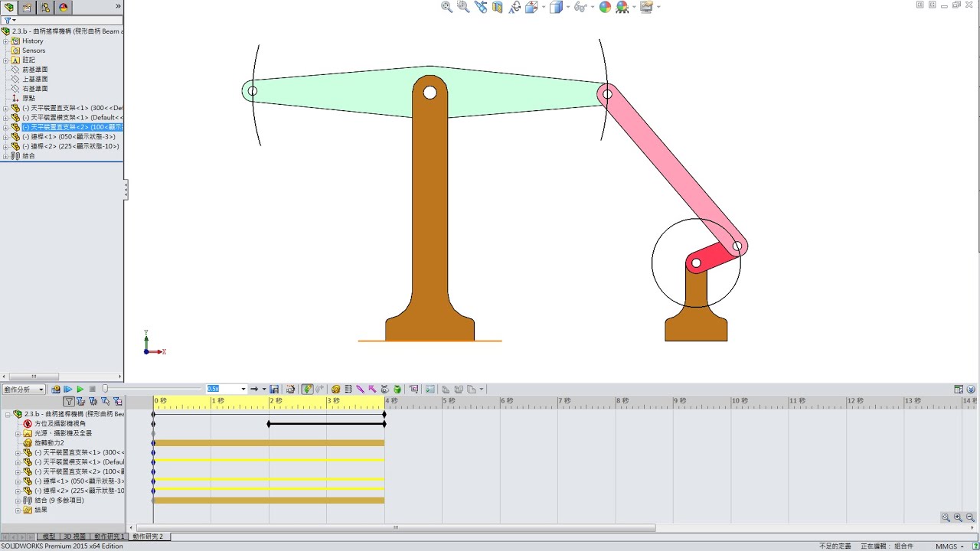
Task: Add a Force element icon
Action: point(372,390)
